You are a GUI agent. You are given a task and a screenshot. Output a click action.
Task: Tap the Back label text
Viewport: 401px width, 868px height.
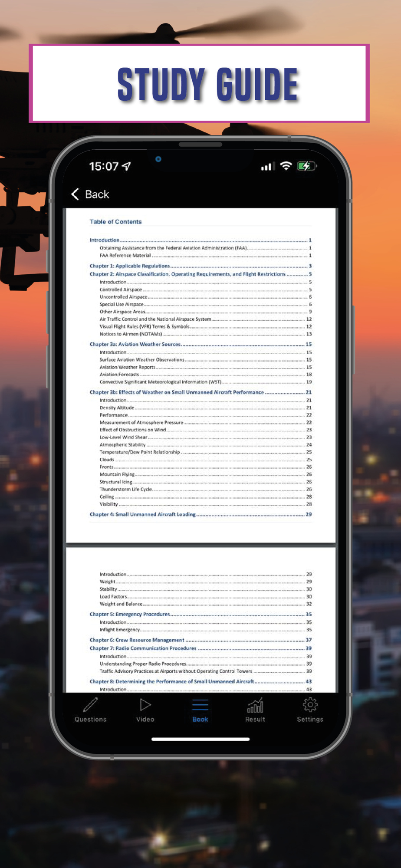97,194
